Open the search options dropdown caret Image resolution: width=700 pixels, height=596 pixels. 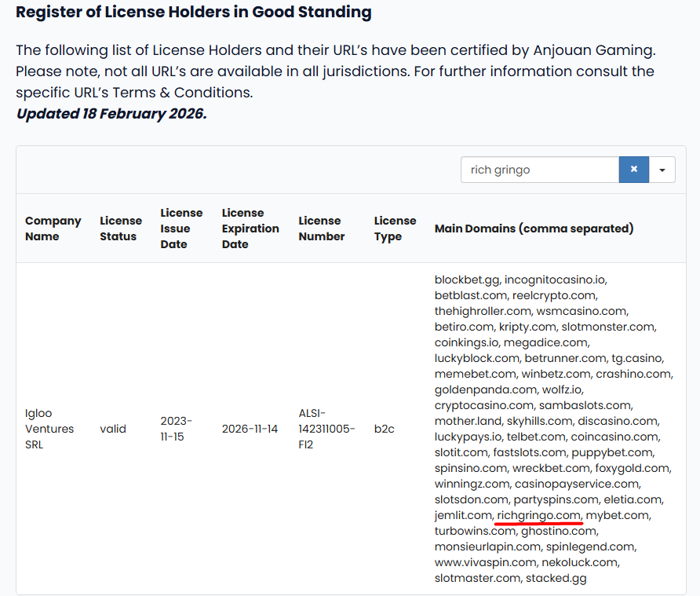click(x=662, y=170)
